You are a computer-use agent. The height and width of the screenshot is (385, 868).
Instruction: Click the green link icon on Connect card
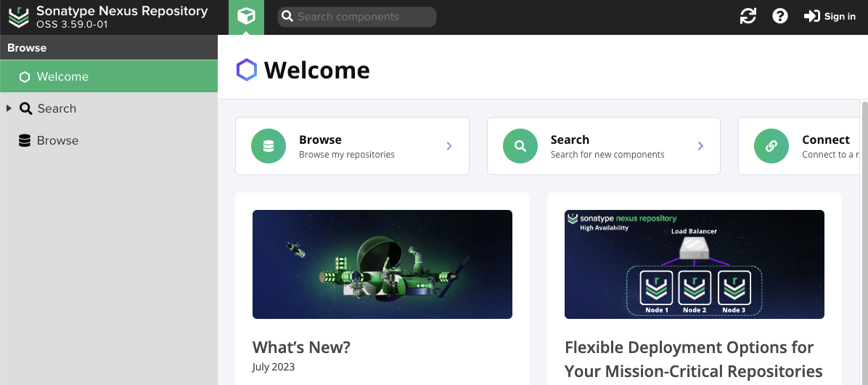pos(771,146)
